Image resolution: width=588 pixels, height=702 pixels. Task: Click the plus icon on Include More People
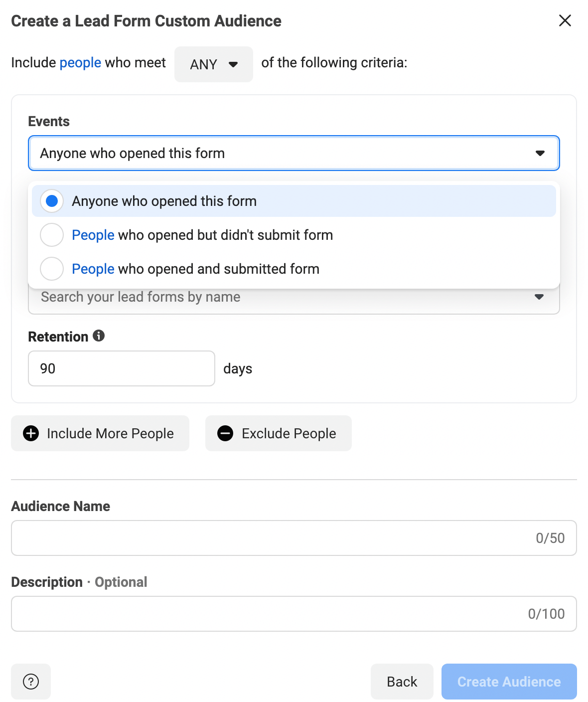click(x=31, y=433)
